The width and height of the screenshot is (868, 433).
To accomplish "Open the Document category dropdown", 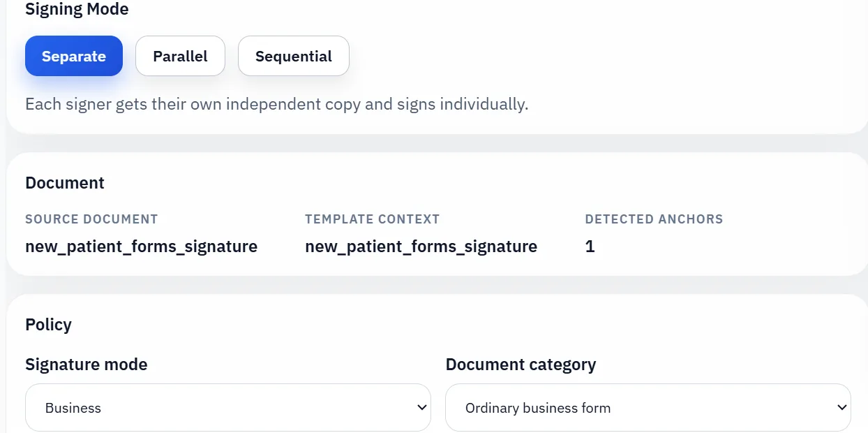I will coord(648,408).
